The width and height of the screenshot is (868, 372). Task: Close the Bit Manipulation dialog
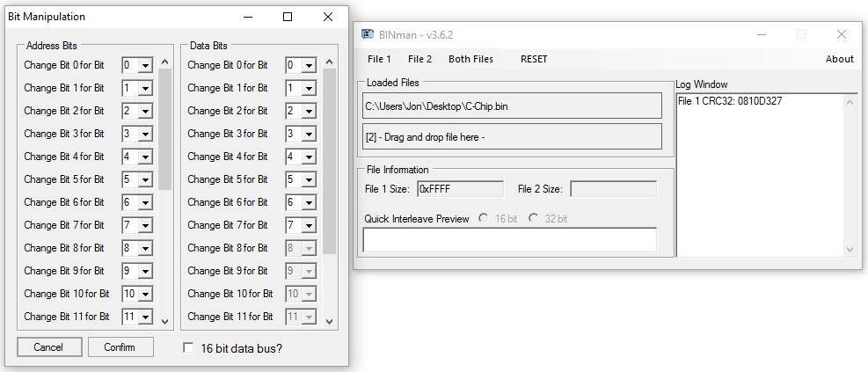point(327,17)
